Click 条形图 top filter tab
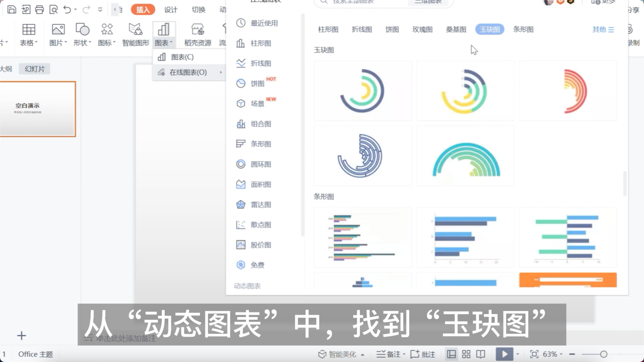644x362 pixels. pos(523,29)
